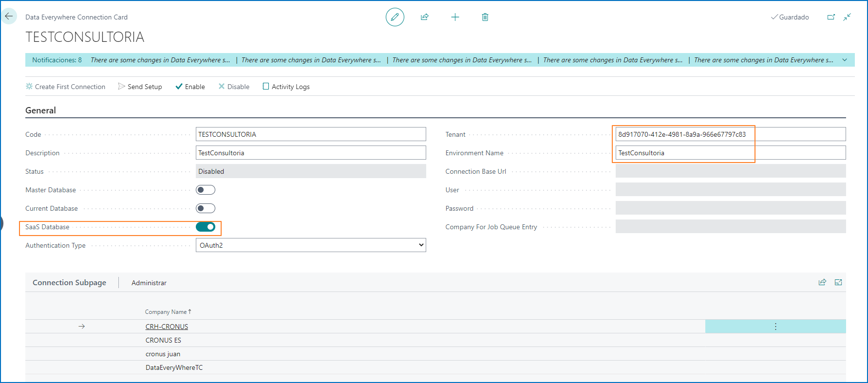Click the Data Everywhere Connection Card caption
Image resolution: width=868 pixels, height=383 pixels.
pyautogui.click(x=76, y=17)
